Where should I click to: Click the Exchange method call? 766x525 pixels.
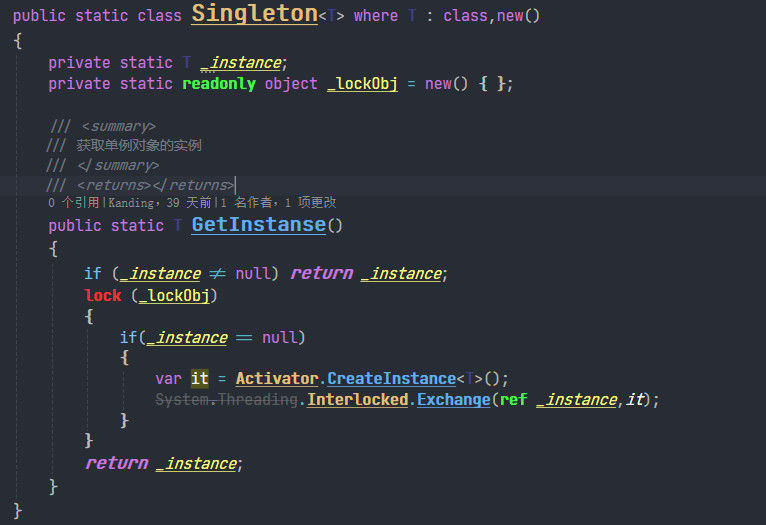(x=452, y=400)
